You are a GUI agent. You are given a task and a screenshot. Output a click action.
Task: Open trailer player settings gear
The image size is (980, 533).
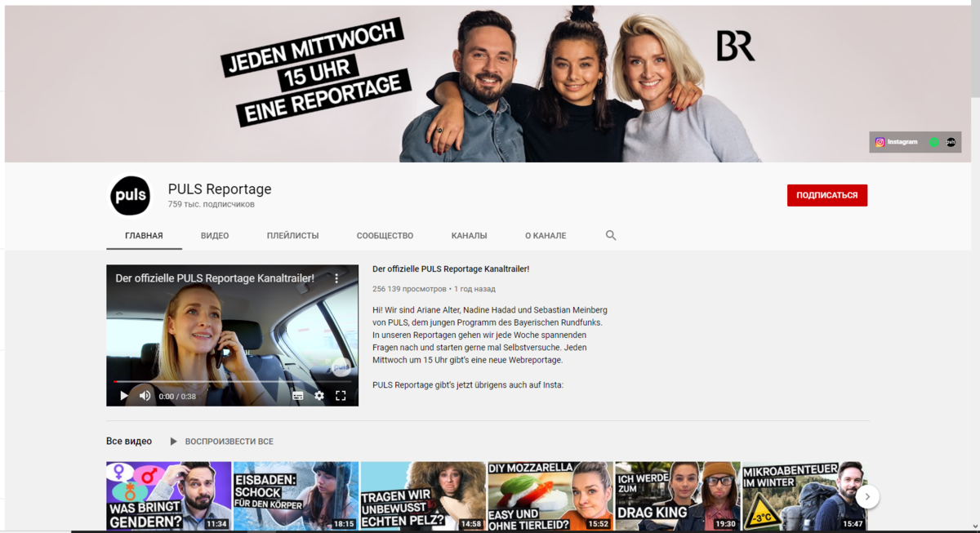319,396
